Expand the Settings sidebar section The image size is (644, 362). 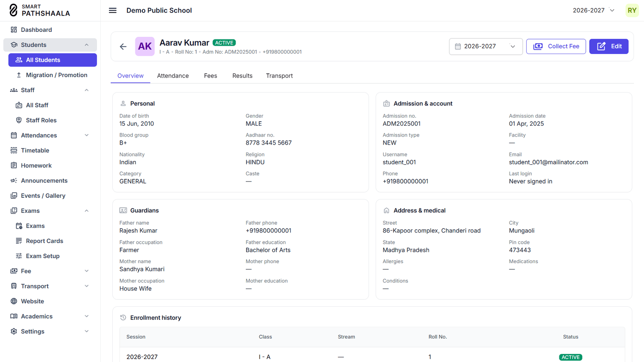[x=87, y=331]
